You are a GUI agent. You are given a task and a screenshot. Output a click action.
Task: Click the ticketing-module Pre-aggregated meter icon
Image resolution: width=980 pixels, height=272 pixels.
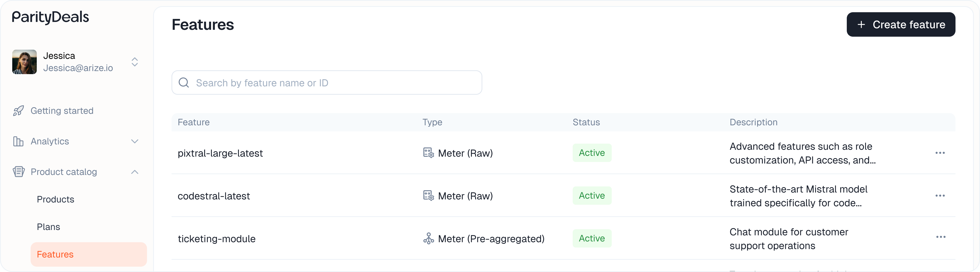pyautogui.click(x=428, y=239)
